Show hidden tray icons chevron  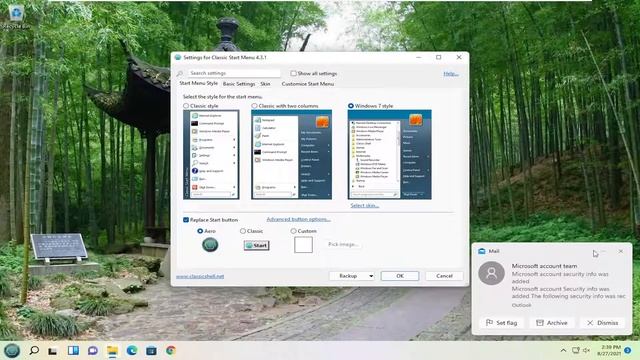(x=563, y=350)
